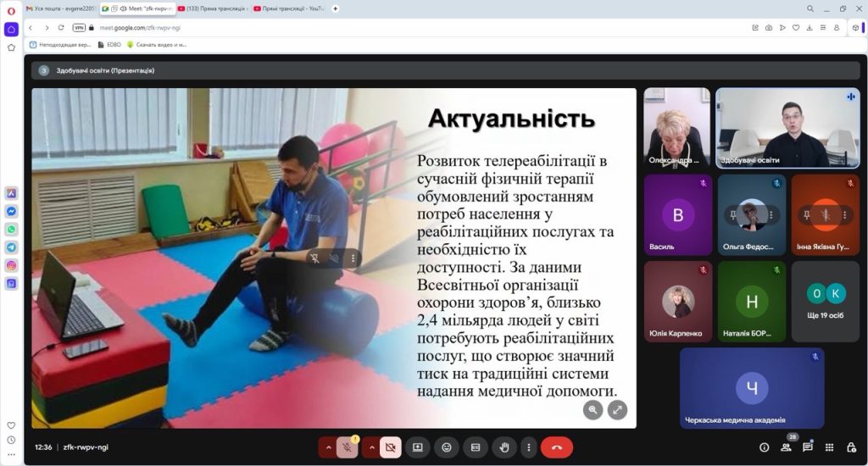
Task: Expand video settings arrow next to camera
Action: [370, 447]
